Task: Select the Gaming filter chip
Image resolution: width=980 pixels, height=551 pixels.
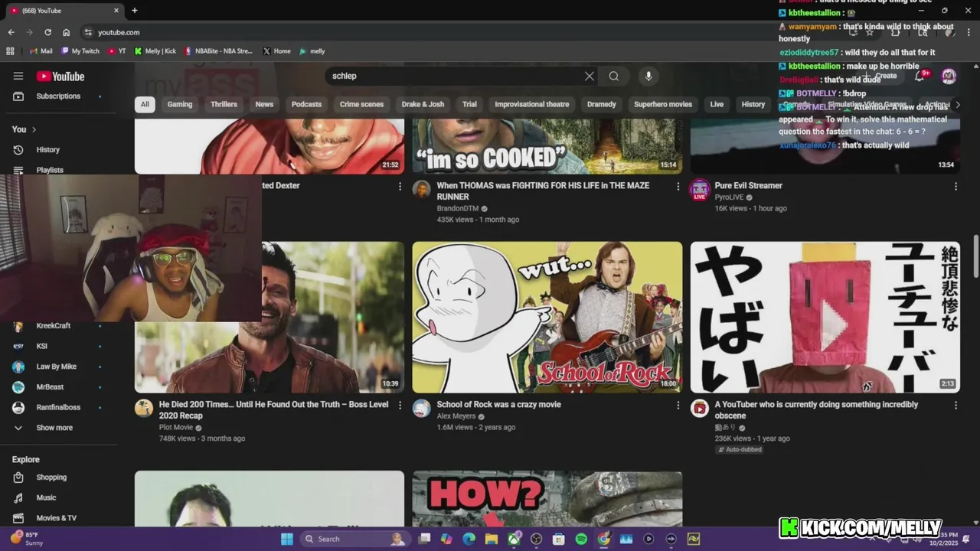Action: pos(180,104)
